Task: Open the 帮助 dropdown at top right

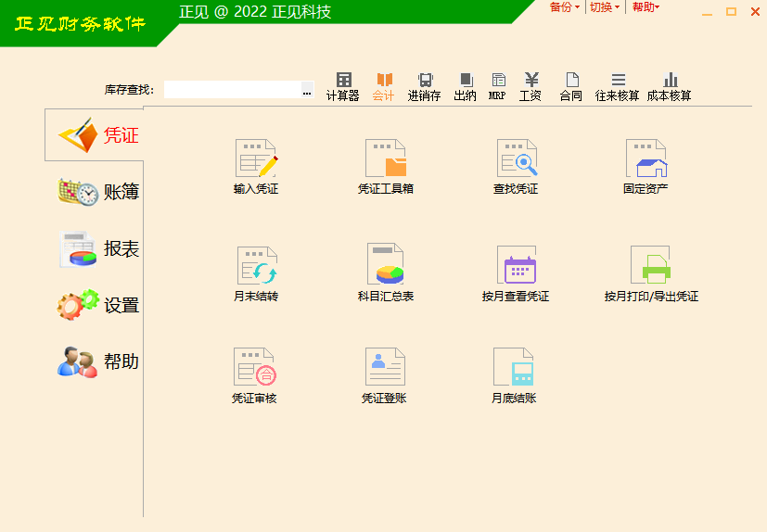Action: [x=646, y=7]
